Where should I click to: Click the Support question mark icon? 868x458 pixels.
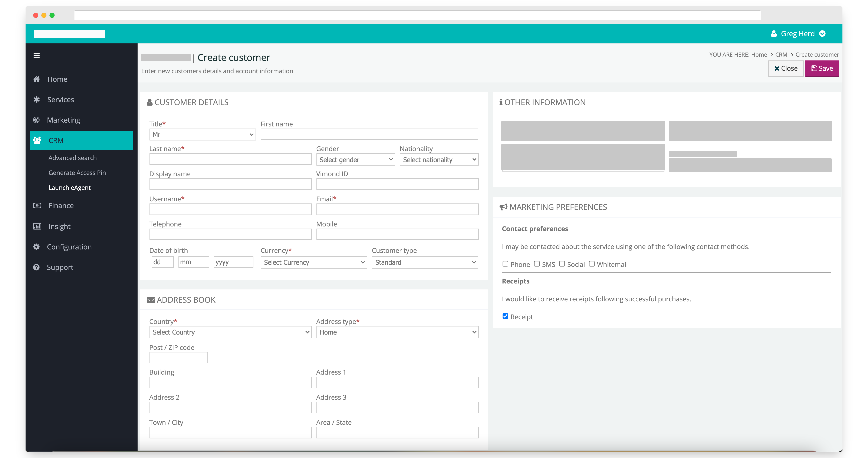point(36,267)
